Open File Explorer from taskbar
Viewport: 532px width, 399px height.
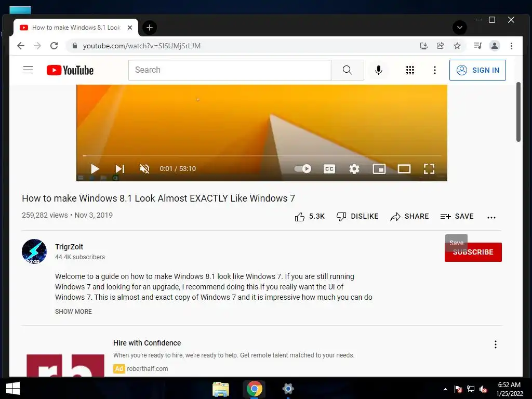[x=220, y=389]
